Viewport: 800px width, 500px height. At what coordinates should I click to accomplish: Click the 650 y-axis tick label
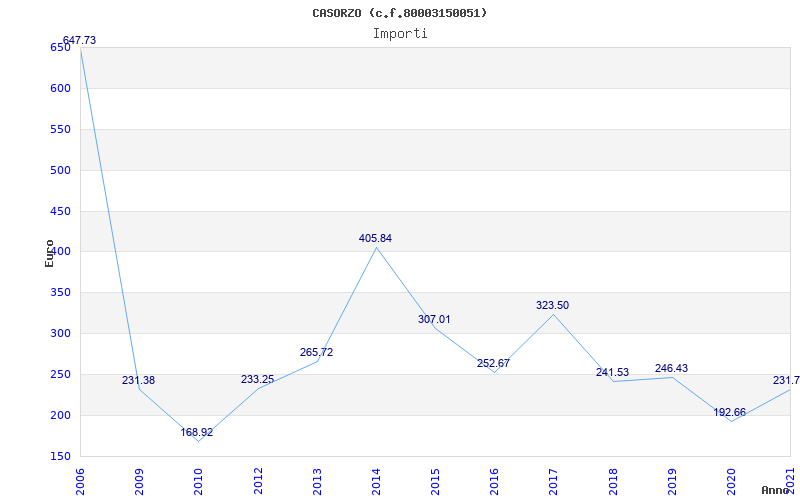tap(60, 47)
